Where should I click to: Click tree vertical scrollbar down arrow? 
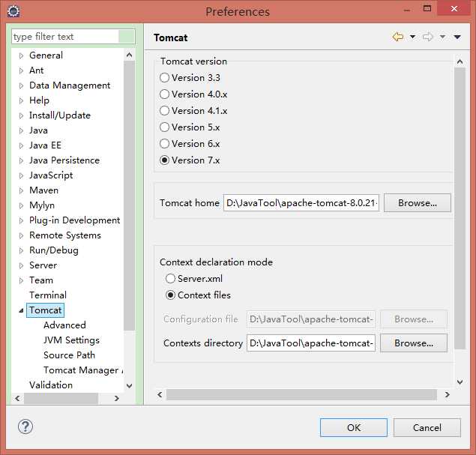(130, 386)
